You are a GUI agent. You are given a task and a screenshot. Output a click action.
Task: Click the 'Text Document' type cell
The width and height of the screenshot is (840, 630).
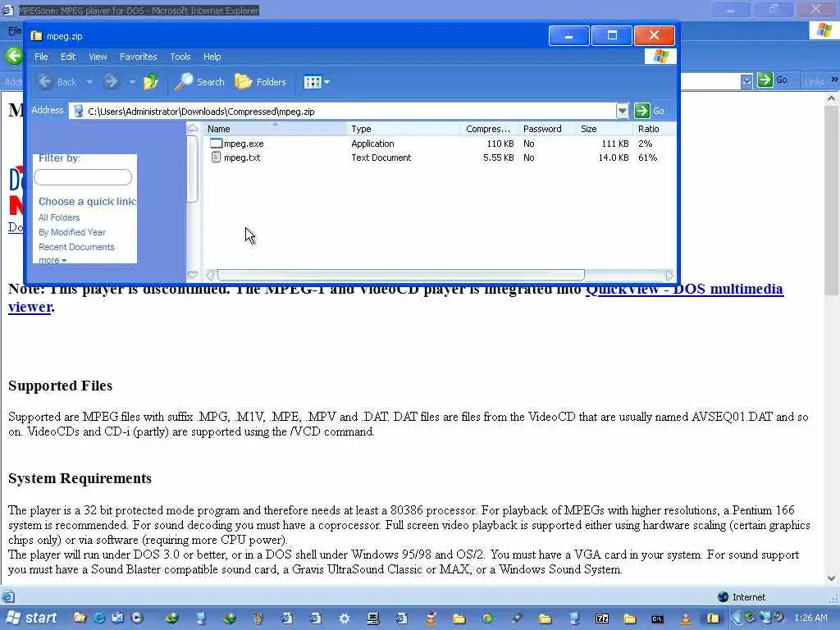(381, 157)
